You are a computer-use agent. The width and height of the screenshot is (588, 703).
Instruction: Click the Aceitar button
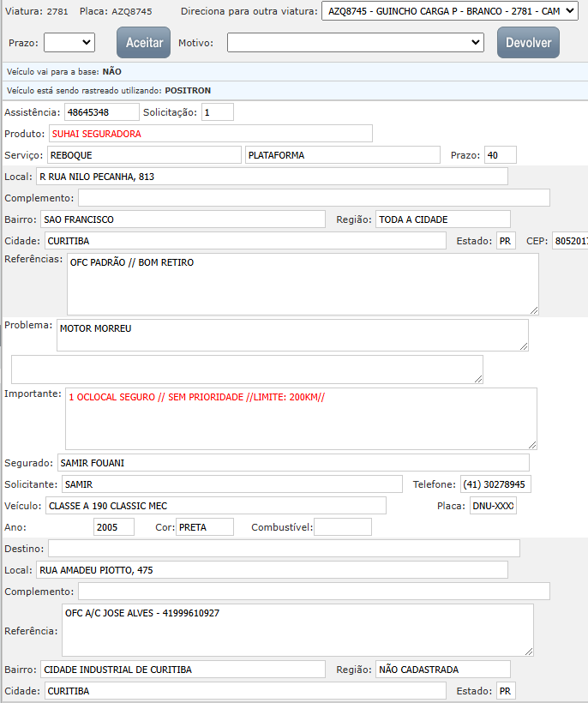point(143,42)
